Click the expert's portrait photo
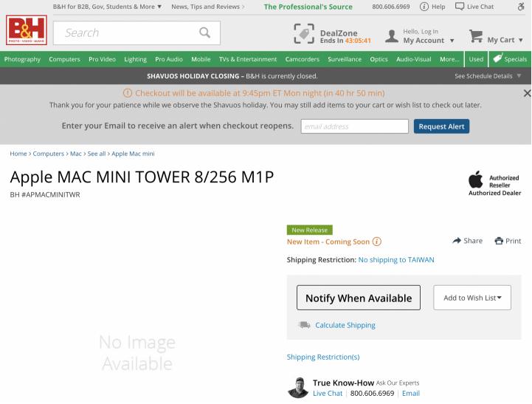The width and height of the screenshot is (532, 404). 298,387
